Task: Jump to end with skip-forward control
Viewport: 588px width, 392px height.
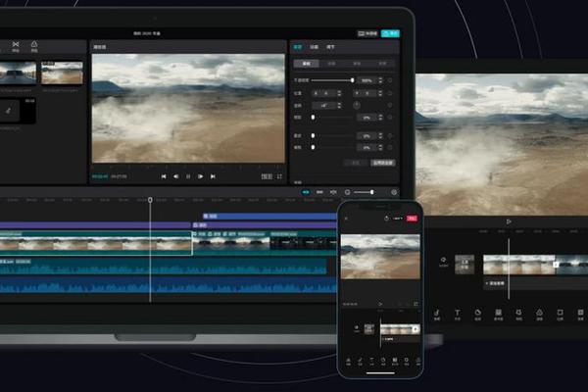Action: point(213,176)
